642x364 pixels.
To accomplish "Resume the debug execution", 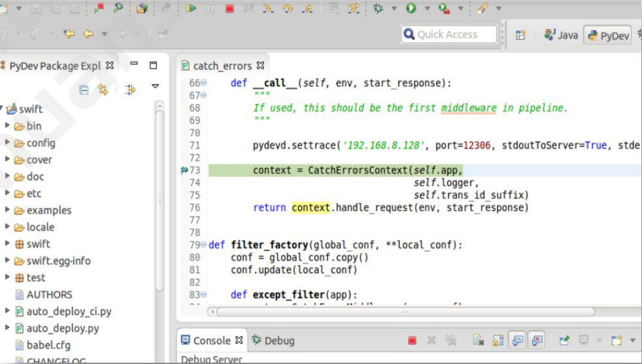I will [x=191, y=8].
